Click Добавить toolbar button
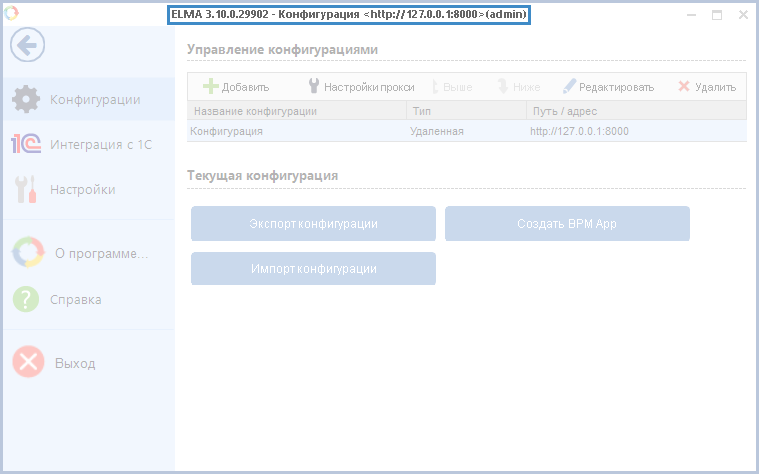Screen dimensions: 759x474 coord(236,87)
